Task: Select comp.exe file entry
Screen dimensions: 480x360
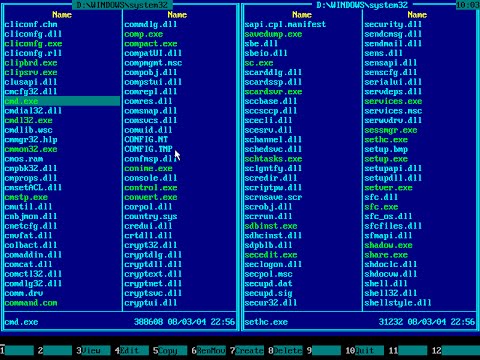Action: point(144,34)
